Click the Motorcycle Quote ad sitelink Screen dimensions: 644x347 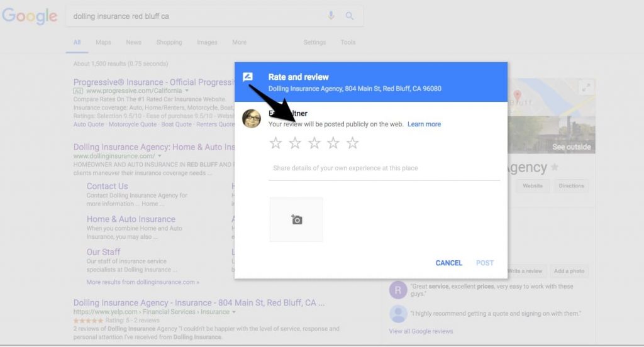(x=133, y=124)
